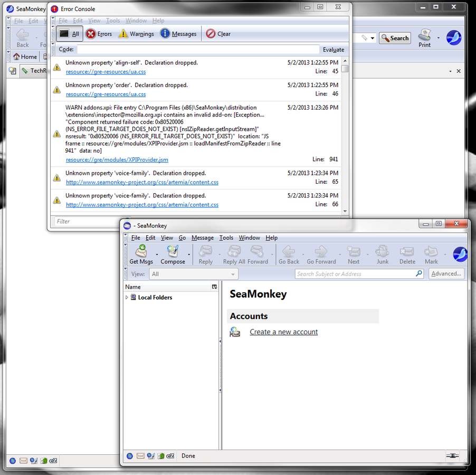The height and width of the screenshot is (475, 476).
Task: Click 'Create a new account' link
Action: pyautogui.click(x=283, y=332)
